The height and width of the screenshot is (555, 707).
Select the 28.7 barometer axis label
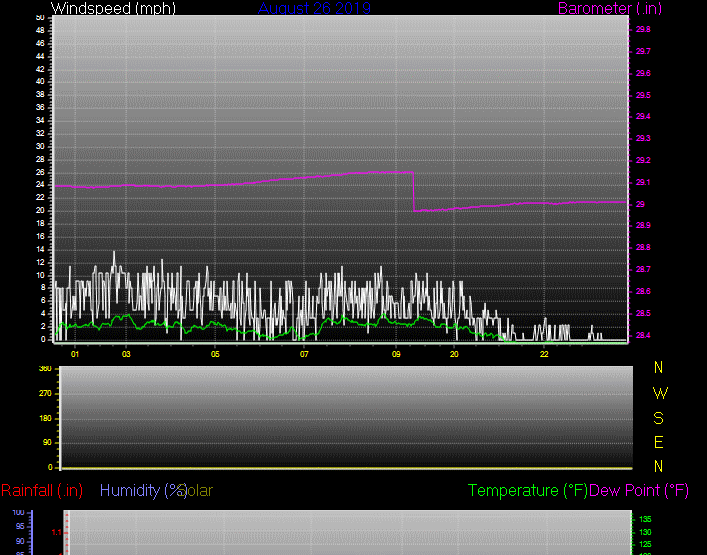point(643,269)
